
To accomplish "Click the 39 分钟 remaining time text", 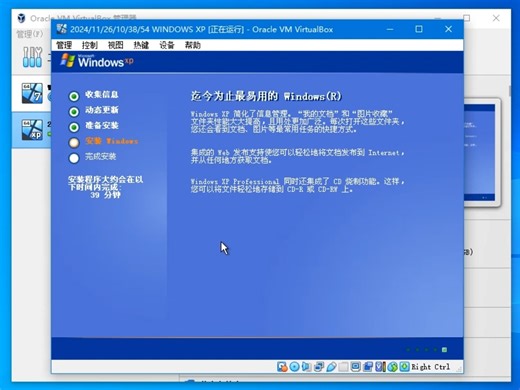I will pos(105,195).
